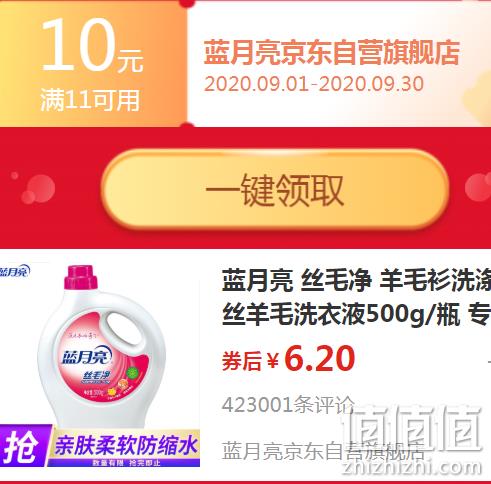Screen dimensions: 491x484
Task: Click the grey 蓝月亮京东自营旗舰店 seller link below reviews
Action: tap(323, 451)
